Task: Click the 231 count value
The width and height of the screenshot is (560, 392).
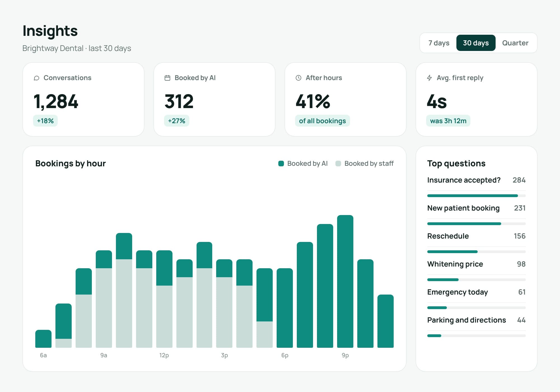Action: [520, 208]
